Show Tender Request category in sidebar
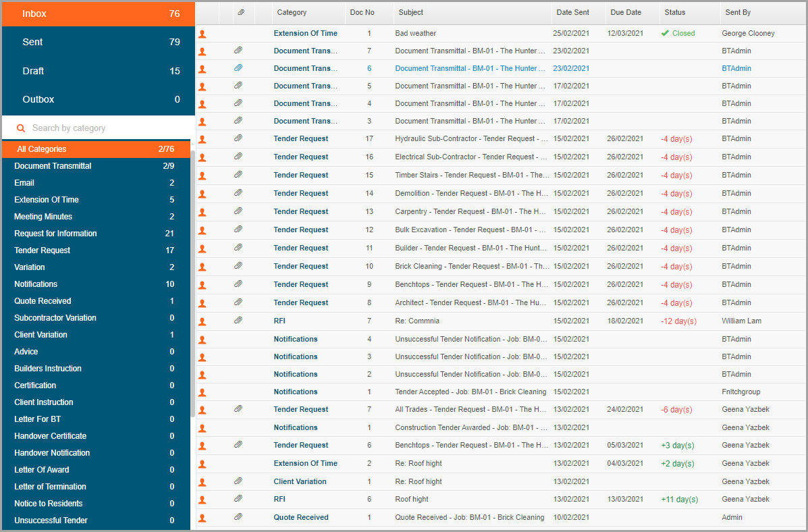Image resolution: width=808 pixels, height=532 pixels. 96,250
